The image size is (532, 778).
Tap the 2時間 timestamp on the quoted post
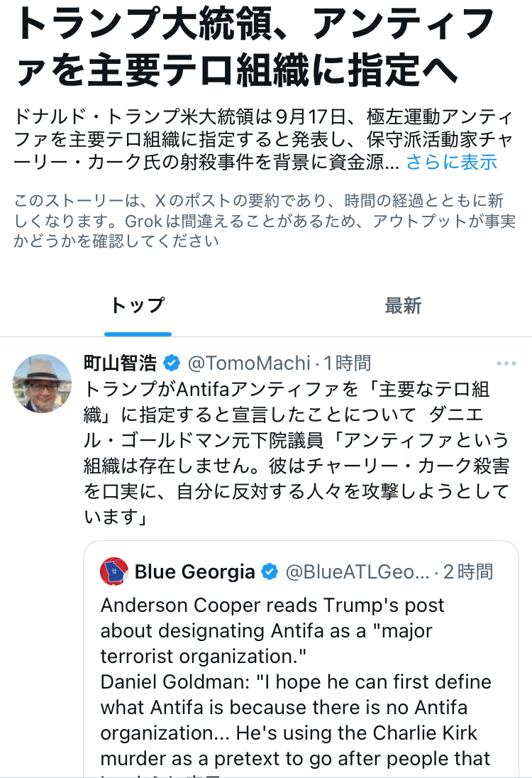coord(468,572)
